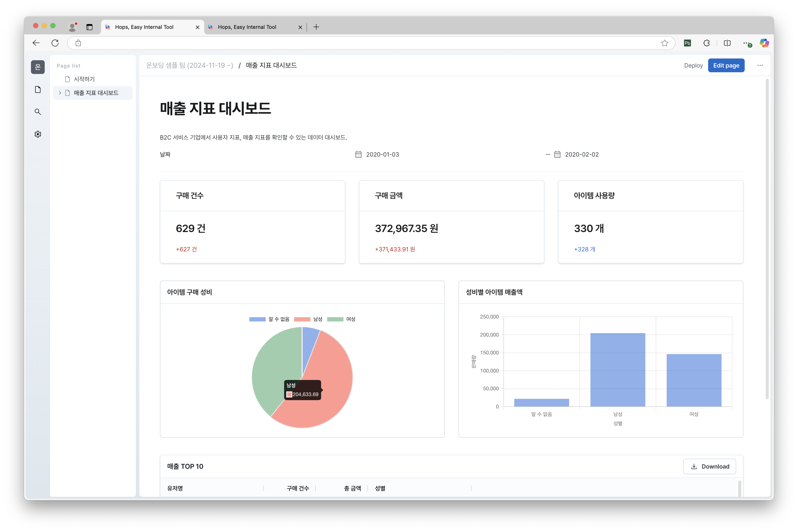Image resolution: width=798 pixels, height=532 pixels.
Task: Click the +328 개 change text
Action: (584, 249)
